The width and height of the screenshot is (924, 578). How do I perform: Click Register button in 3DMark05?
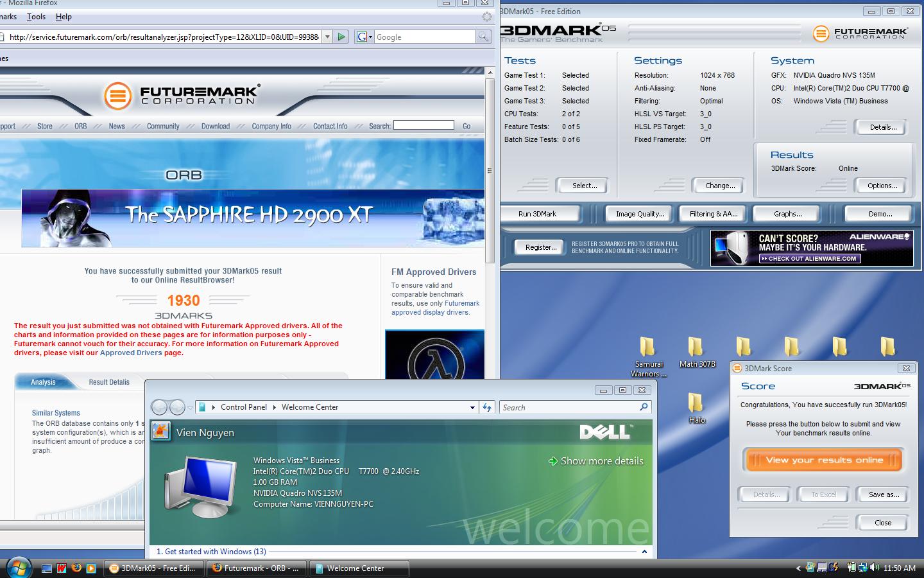coord(541,247)
